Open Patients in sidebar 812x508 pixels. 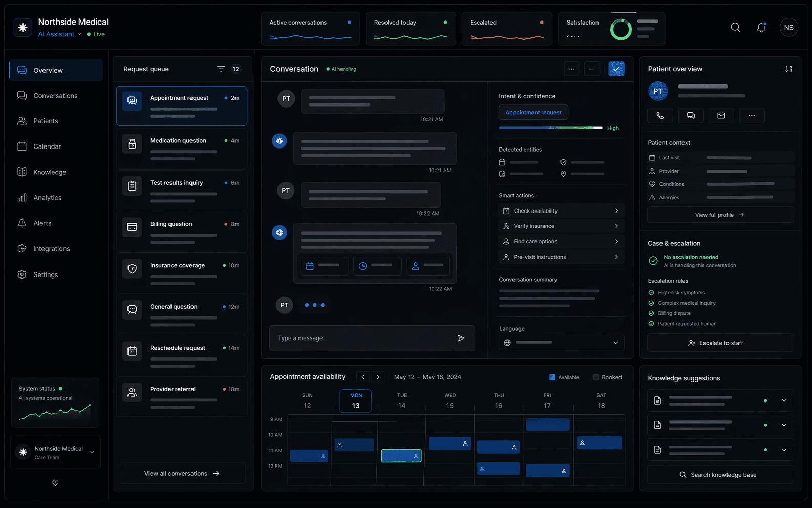(56, 121)
